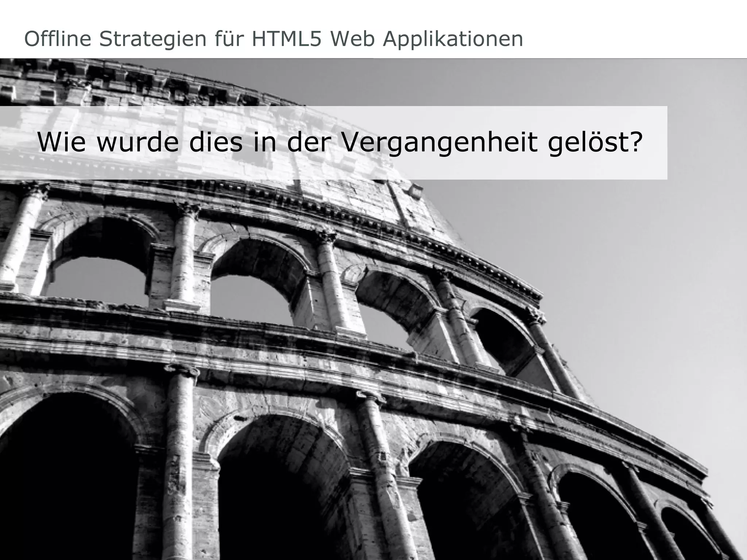This screenshot has height=560, width=747.
Task: Click the empty right end of the translucent banner
Action: pyautogui.click(x=655, y=143)
